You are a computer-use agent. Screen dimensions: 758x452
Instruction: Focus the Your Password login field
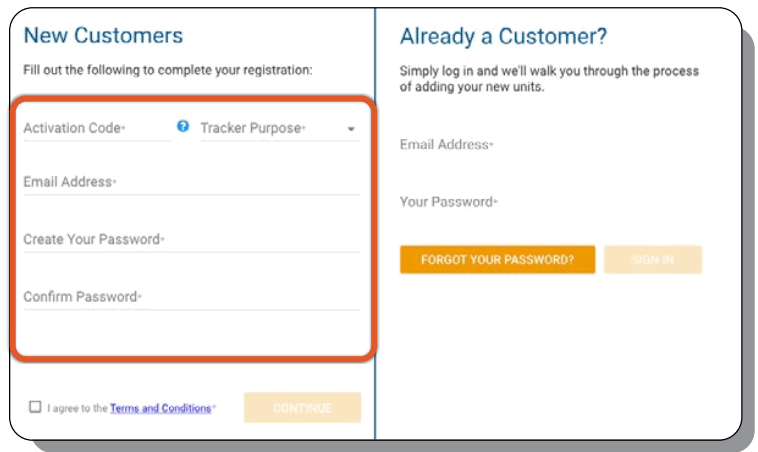click(550, 202)
